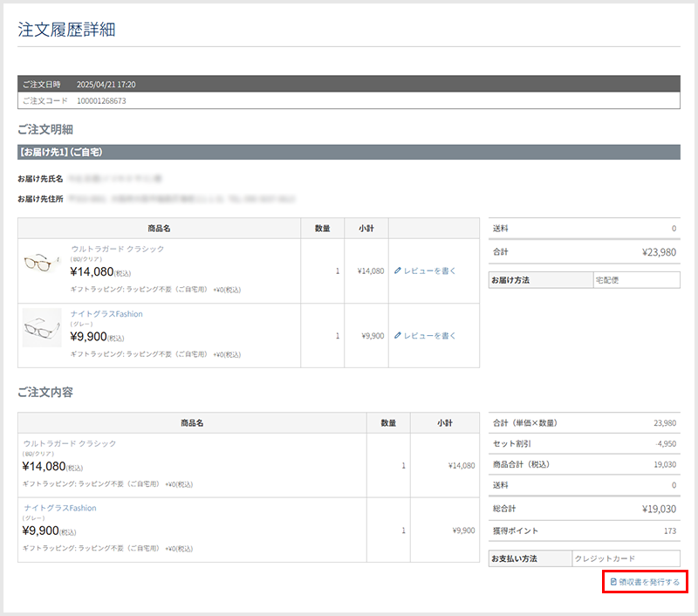
Task: Click the クレジットカード payment method field
Action: pyautogui.click(x=624, y=558)
